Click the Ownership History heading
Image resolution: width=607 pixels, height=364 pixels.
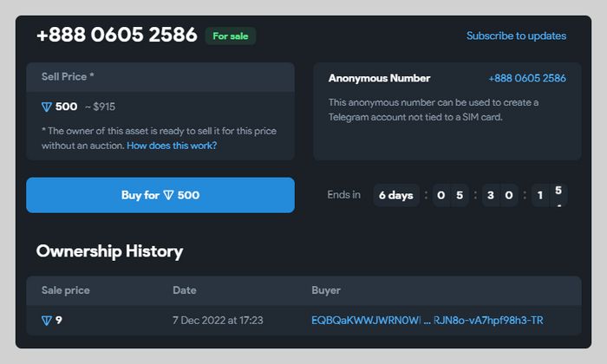109,251
